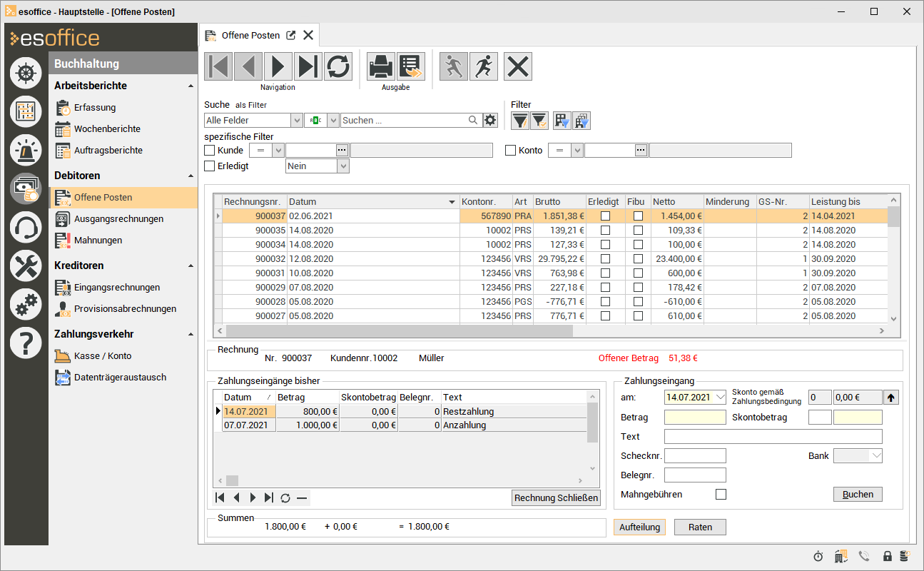Click into the Suchen search field
924x571 pixels.
[404, 121]
